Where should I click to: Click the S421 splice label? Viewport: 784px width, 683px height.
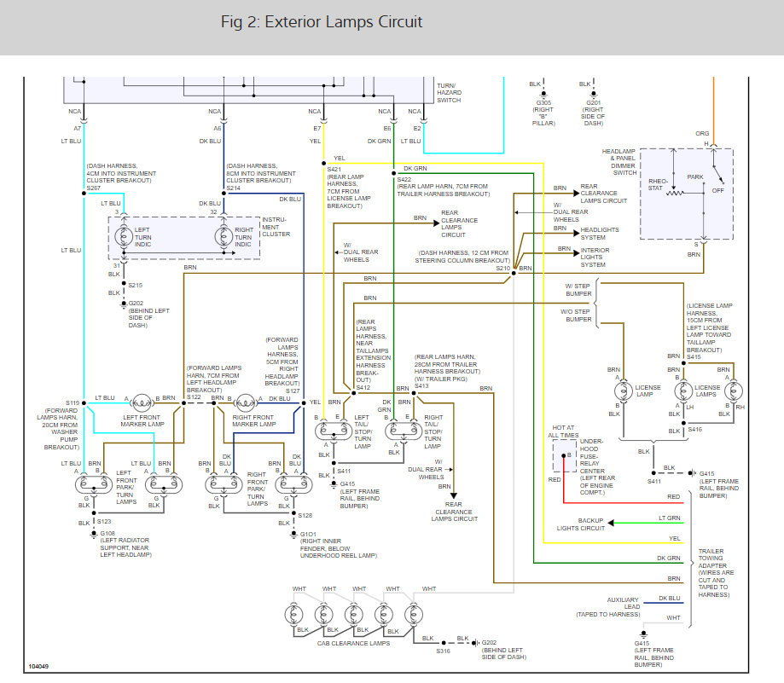(x=334, y=170)
